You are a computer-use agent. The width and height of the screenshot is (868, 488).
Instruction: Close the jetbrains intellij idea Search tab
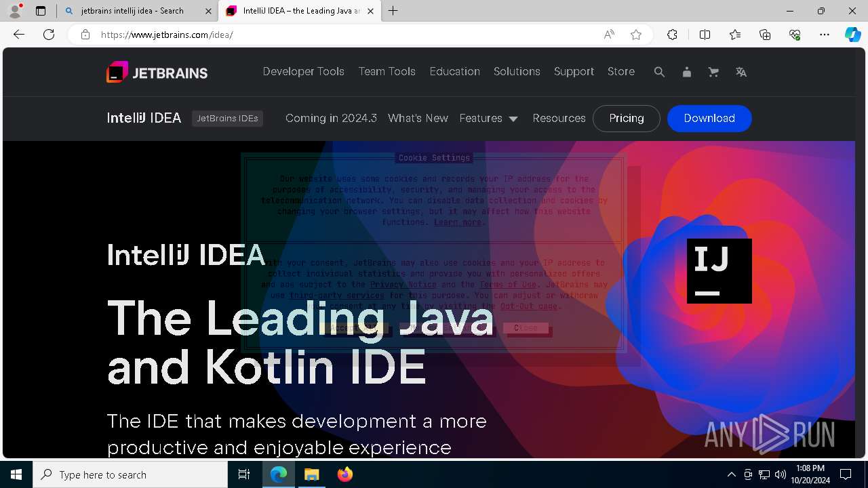[x=208, y=11]
